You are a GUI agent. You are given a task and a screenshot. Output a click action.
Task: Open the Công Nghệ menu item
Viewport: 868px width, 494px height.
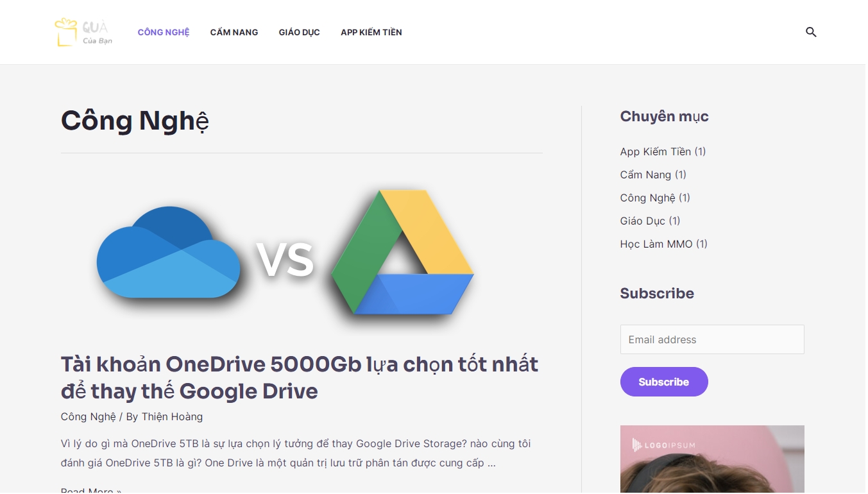164,32
